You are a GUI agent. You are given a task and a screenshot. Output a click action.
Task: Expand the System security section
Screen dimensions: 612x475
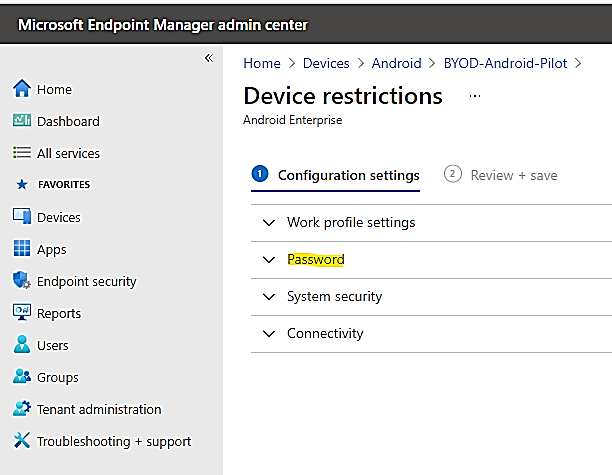(x=334, y=296)
